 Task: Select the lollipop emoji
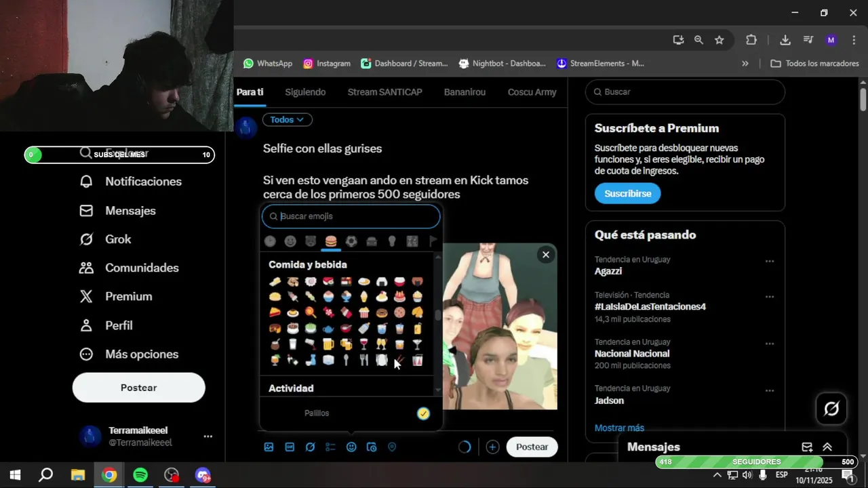(311, 312)
